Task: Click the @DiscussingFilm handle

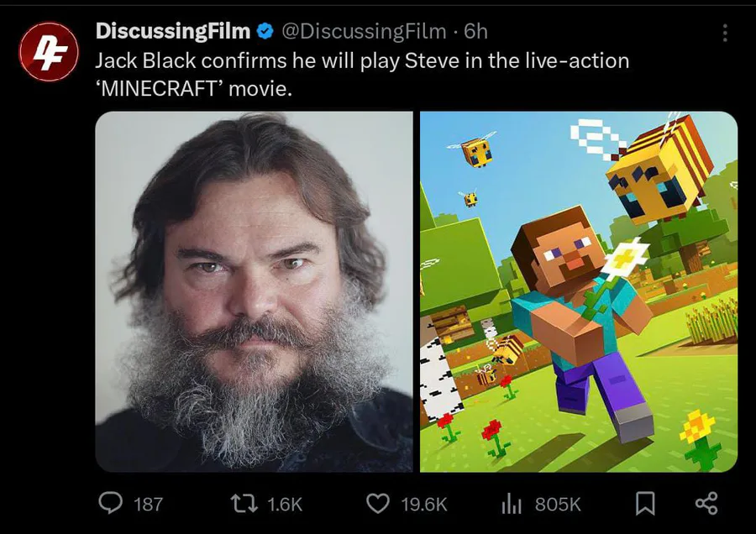Action: point(364,31)
